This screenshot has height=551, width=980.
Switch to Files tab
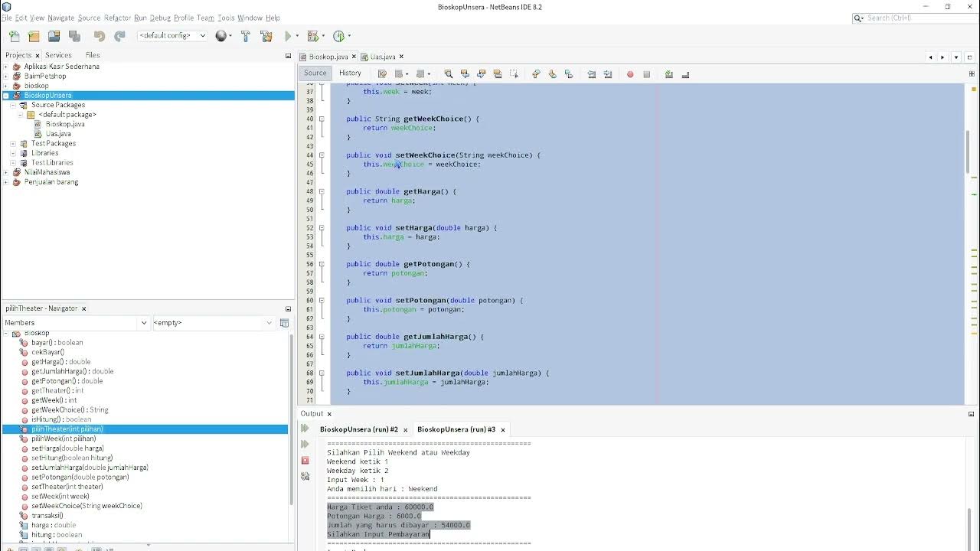point(93,55)
